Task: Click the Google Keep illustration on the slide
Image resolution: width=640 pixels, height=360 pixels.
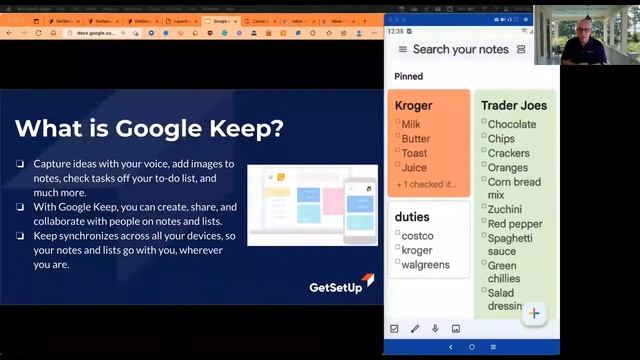Action: pos(312,205)
